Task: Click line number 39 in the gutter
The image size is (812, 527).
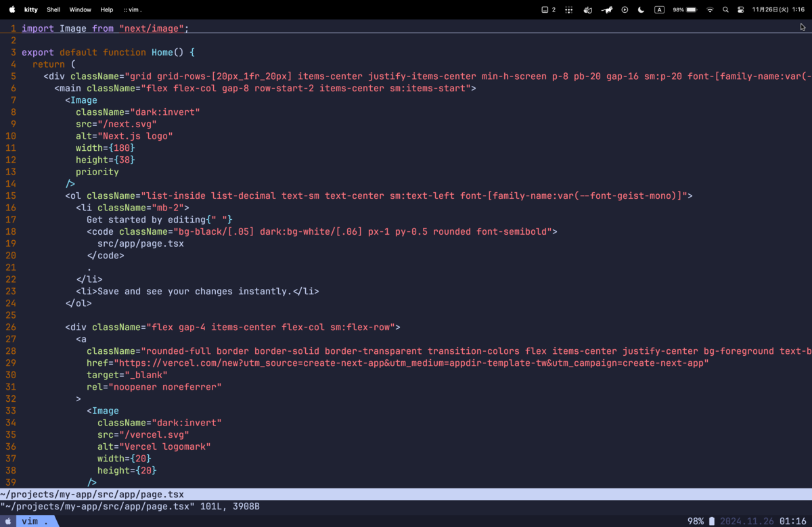Action: tap(10, 482)
